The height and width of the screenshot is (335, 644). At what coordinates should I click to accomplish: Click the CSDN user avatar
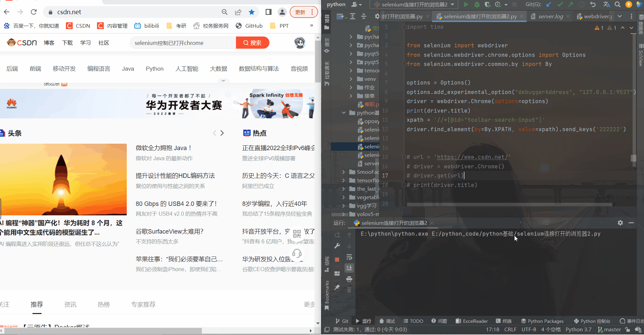tap(300, 43)
